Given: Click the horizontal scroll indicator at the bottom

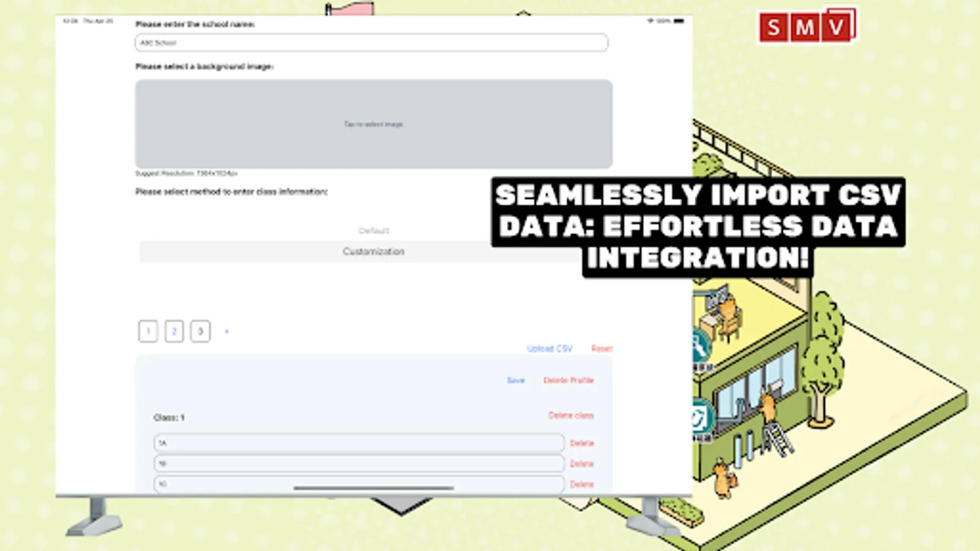Looking at the screenshot, I should click(x=372, y=489).
